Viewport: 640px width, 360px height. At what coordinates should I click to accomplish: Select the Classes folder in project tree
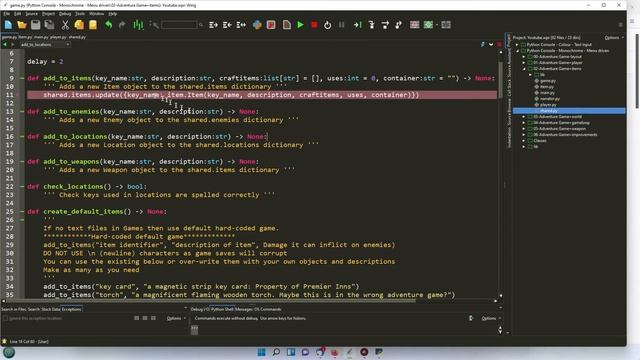(540, 140)
